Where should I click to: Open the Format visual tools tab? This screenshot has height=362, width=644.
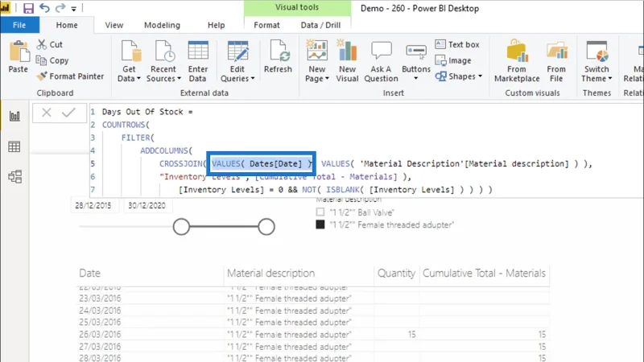coord(266,25)
